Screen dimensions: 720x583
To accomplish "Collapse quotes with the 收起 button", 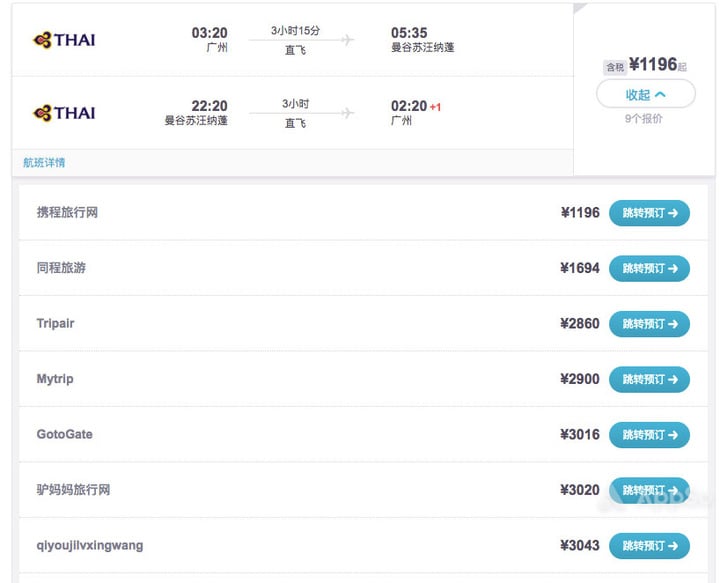I will point(646,94).
